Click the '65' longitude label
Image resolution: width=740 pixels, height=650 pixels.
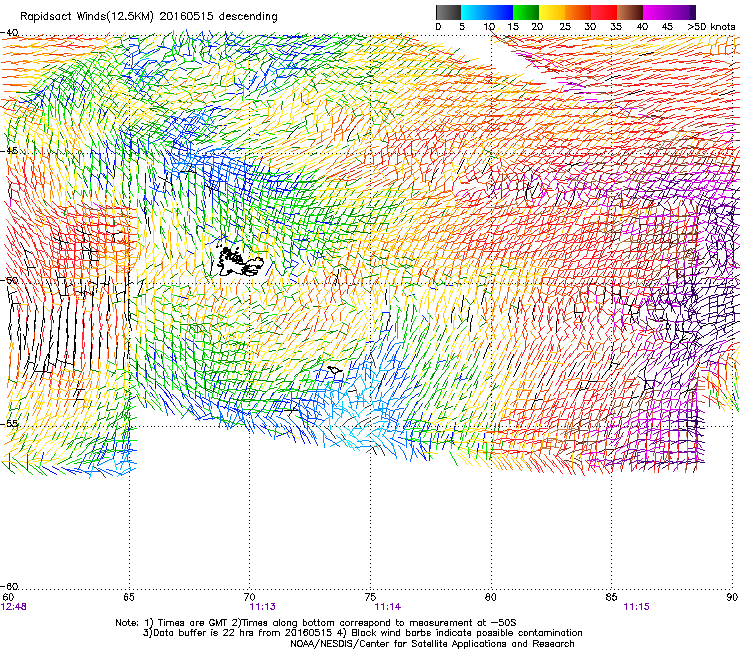(128, 597)
